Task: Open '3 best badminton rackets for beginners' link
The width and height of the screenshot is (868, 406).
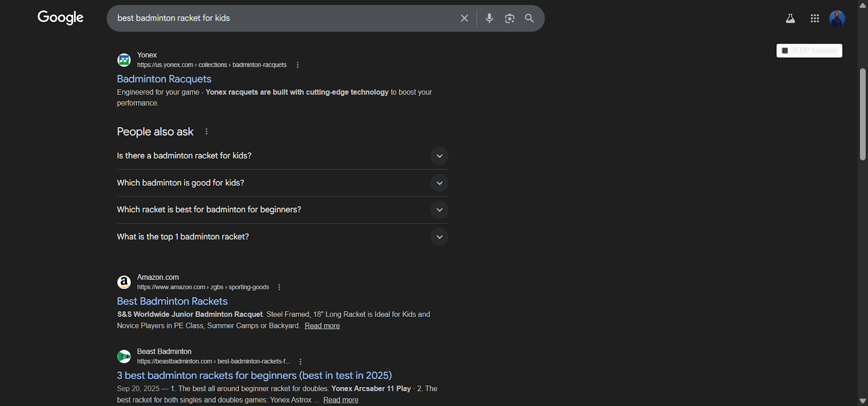Action: tap(254, 376)
